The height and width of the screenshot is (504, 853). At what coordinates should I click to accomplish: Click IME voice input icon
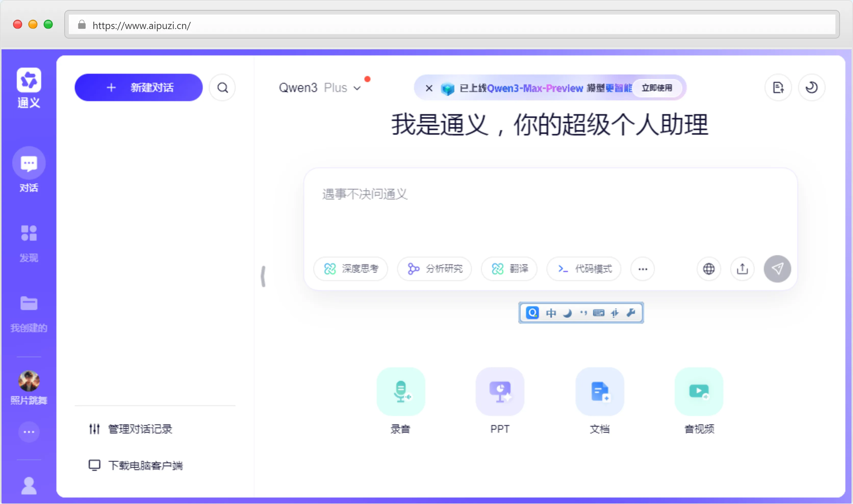click(615, 313)
